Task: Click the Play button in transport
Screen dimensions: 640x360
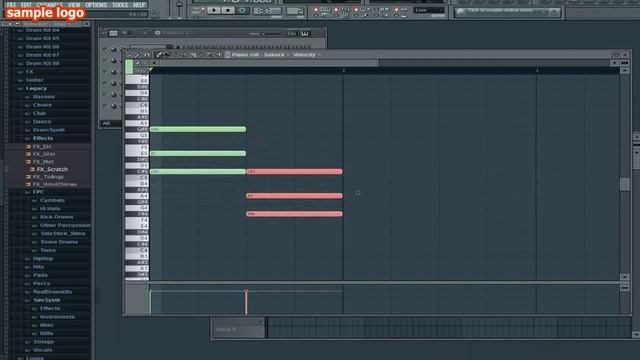Action: [x=213, y=11]
